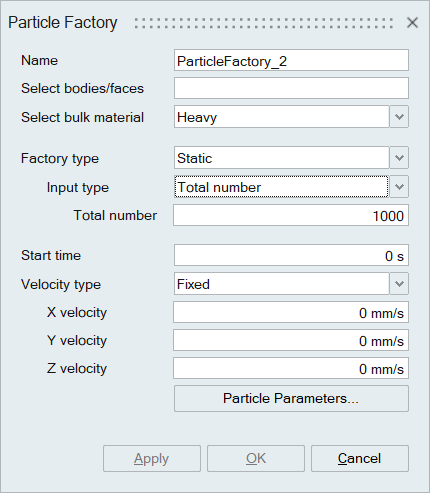Expand the Factory type dropdown arrow
Viewport: 430px width, 493px height.
click(399, 157)
